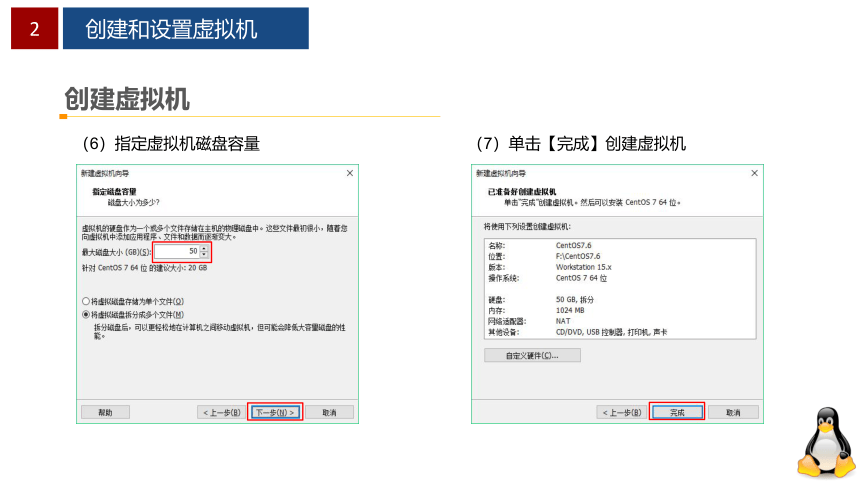Click the 操作系统 value 'CentOS 7 64 位'

581,278
